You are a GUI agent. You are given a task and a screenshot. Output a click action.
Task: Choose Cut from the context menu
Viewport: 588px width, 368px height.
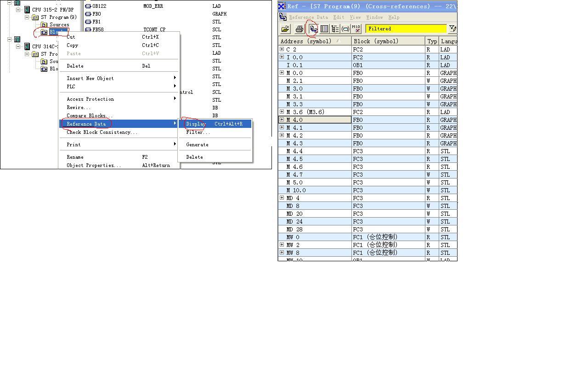[x=119, y=37]
